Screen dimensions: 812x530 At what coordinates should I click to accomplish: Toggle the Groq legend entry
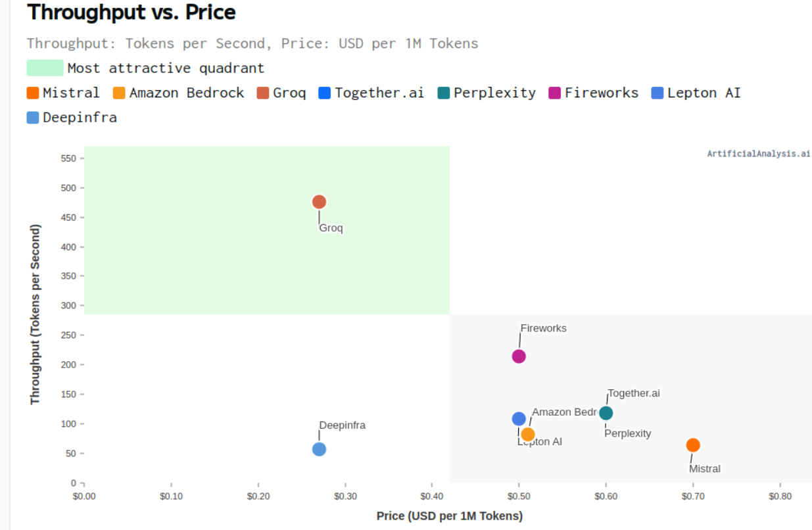tap(281, 93)
